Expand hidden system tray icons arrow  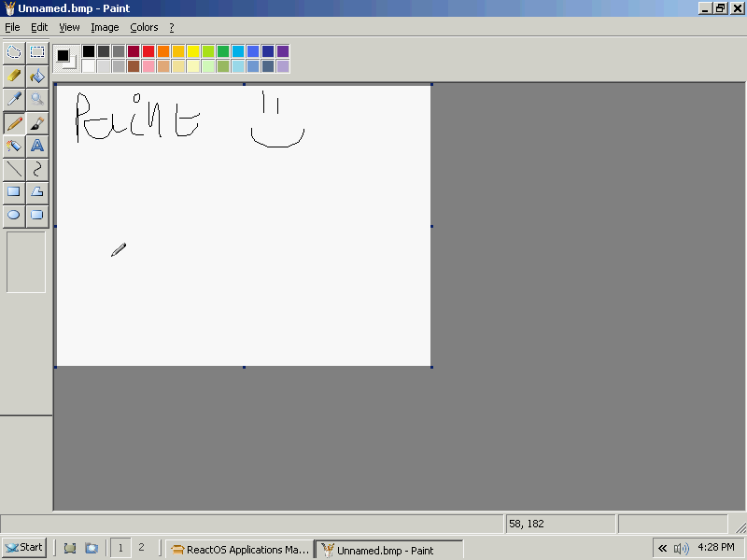point(662,549)
